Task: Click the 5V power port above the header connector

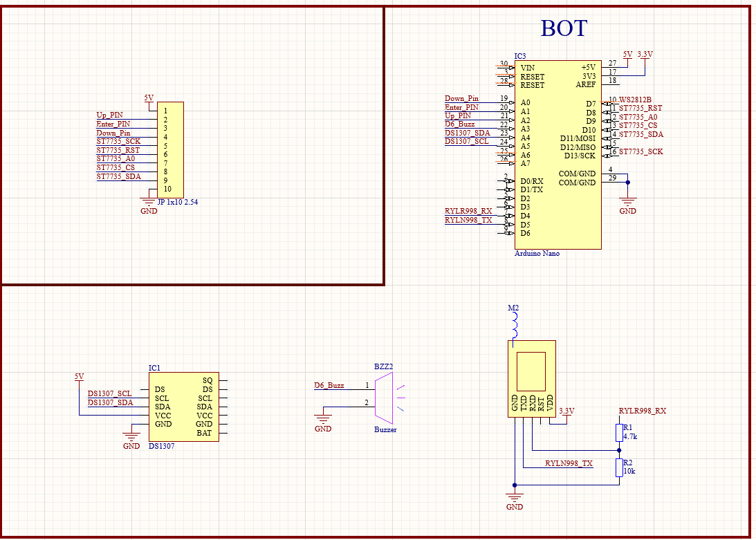Action: [x=149, y=99]
